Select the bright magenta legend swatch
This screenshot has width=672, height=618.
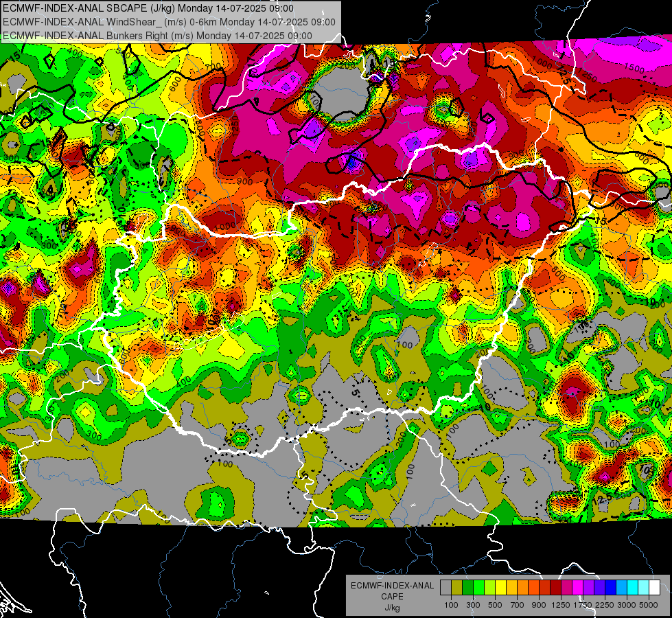click(578, 588)
